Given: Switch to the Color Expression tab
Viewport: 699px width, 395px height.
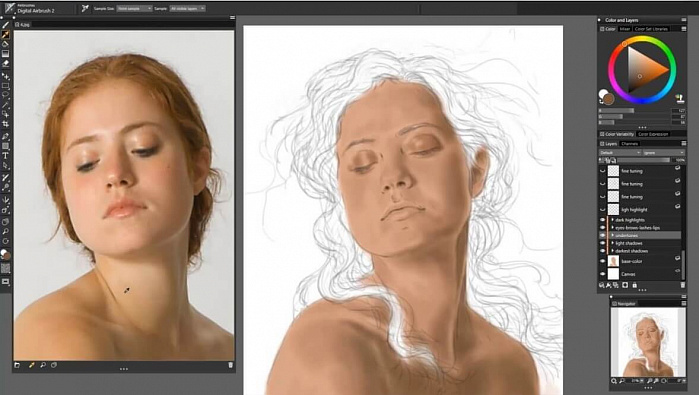Looking at the screenshot, I should click(653, 134).
